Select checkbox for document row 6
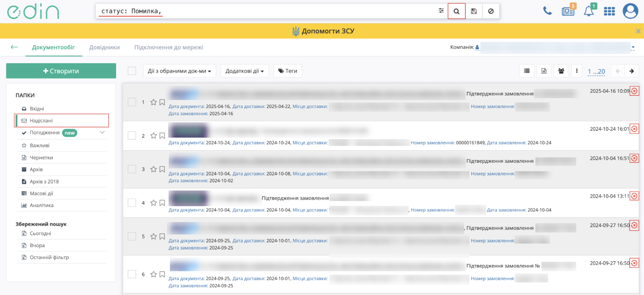The width and height of the screenshot is (644, 295). 132,274
